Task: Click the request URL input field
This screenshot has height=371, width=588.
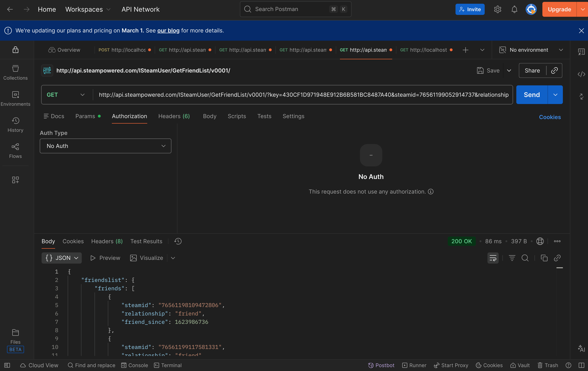Action: click(303, 95)
